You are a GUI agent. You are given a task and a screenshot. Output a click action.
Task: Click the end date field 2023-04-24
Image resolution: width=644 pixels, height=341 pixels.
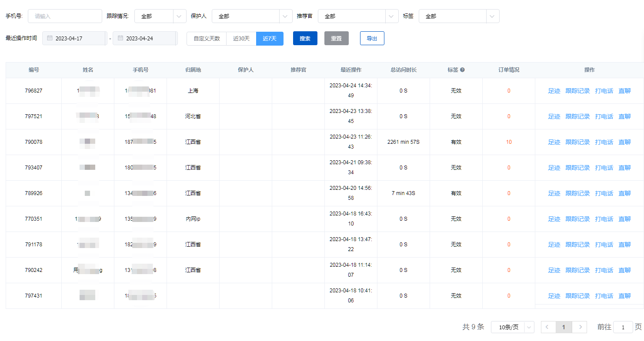(x=145, y=38)
